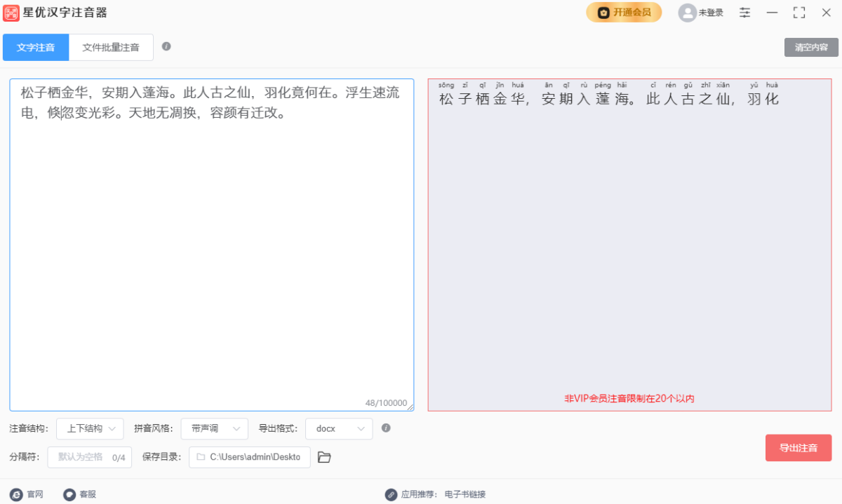Switch to the 文字注音 tab
The height and width of the screenshot is (504, 842).
[x=36, y=48]
